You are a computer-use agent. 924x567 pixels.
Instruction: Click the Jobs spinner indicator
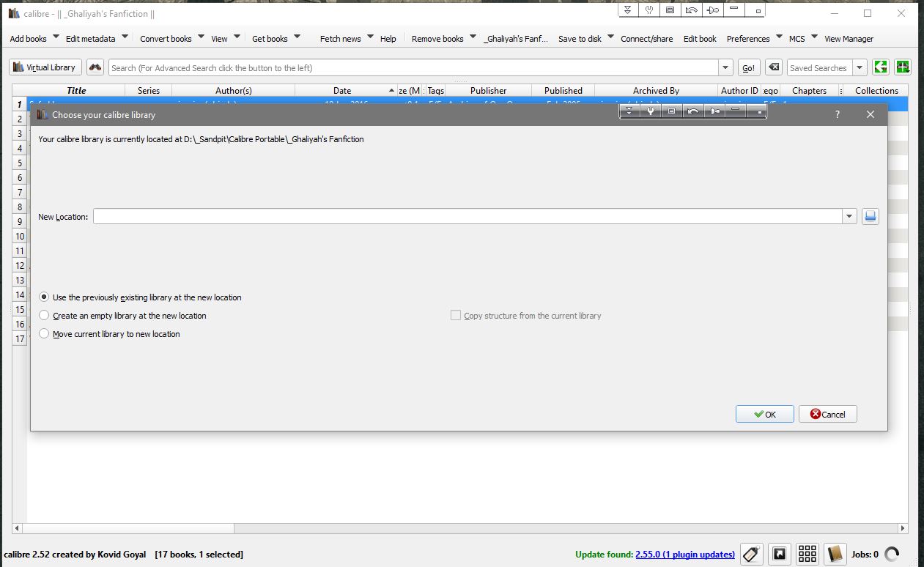[x=892, y=554]
